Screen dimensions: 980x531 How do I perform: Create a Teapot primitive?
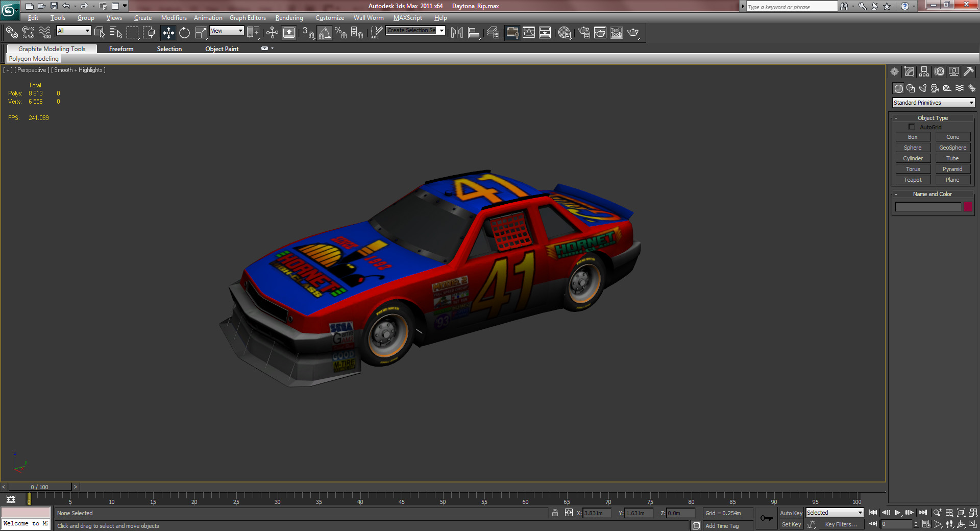click(x=913, y=180)
